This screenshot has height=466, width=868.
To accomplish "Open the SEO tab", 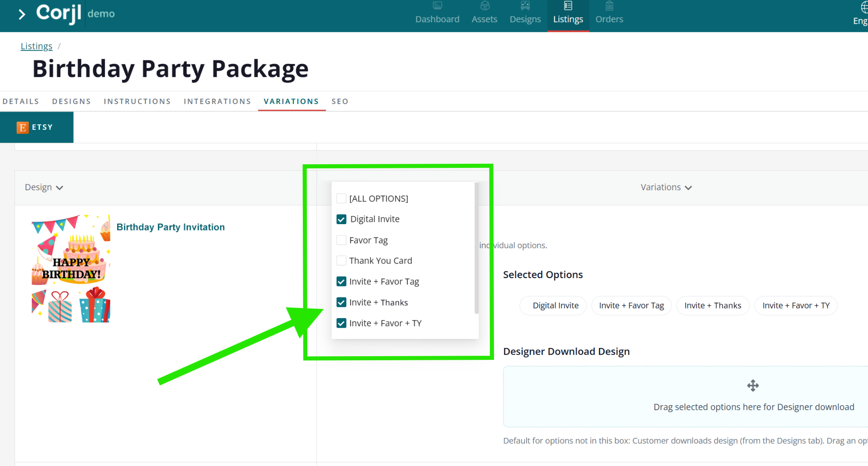I will pos(340,101).
